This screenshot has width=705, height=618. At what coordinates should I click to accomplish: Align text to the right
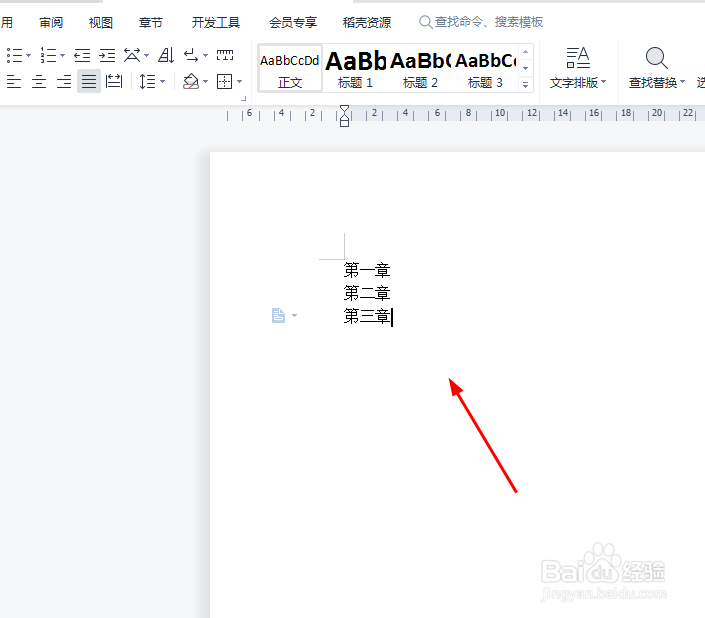[64, 81]
